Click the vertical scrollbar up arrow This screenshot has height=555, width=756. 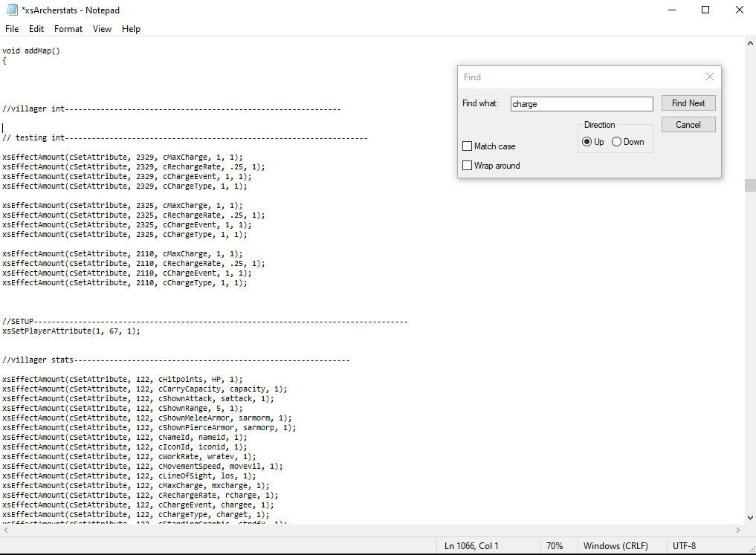click(749, 44)
